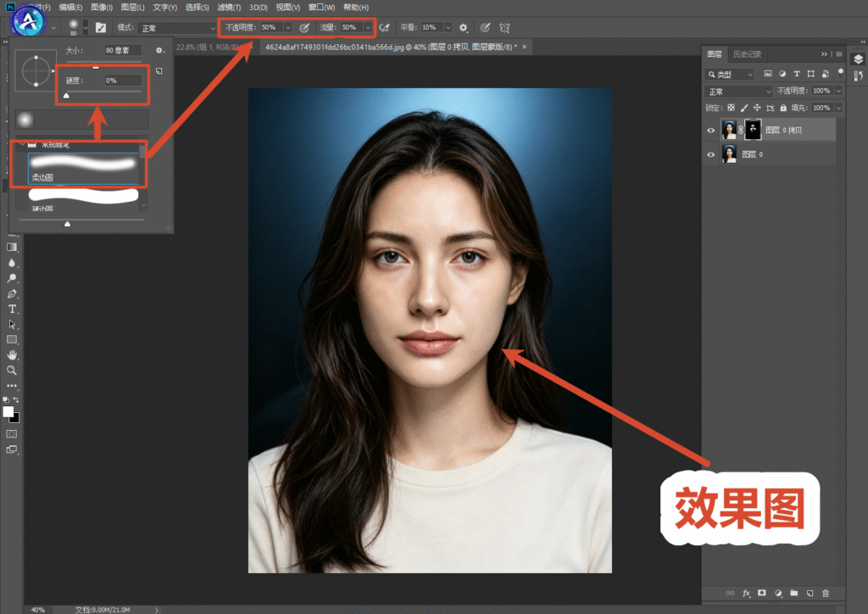The image size is (868, 614).
Task: Open brush 模式 blend mode dropdown
Action: [x=178, y=28]
